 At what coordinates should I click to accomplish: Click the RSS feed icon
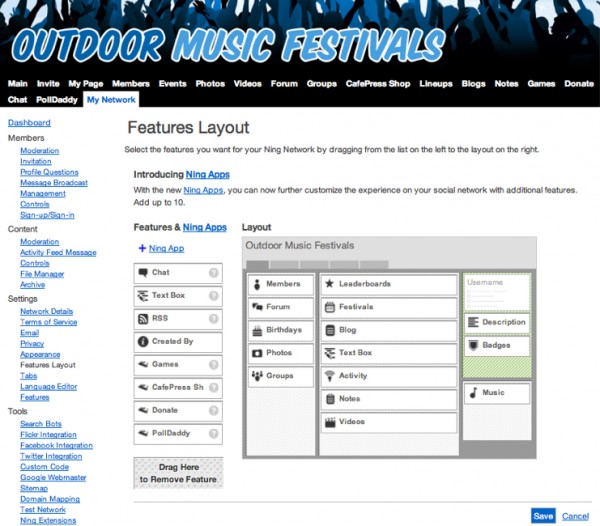point(143,319)
